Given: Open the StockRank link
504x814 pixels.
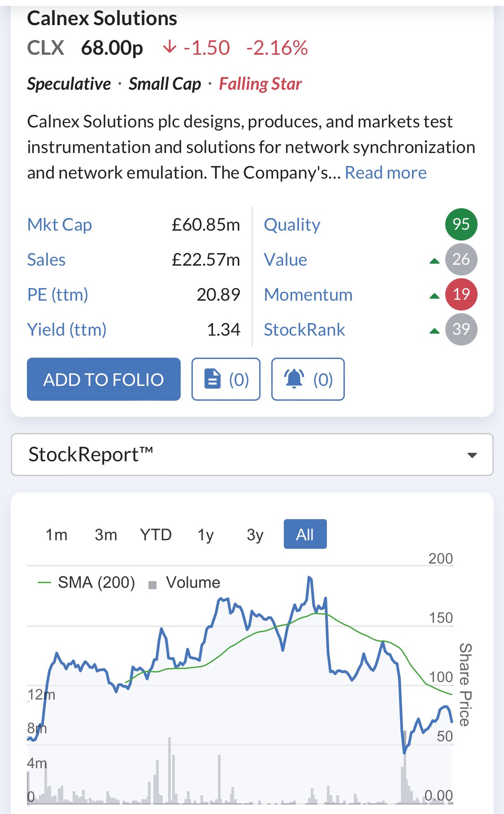Looking at the screenshot, I should click(x=304, y=329).
